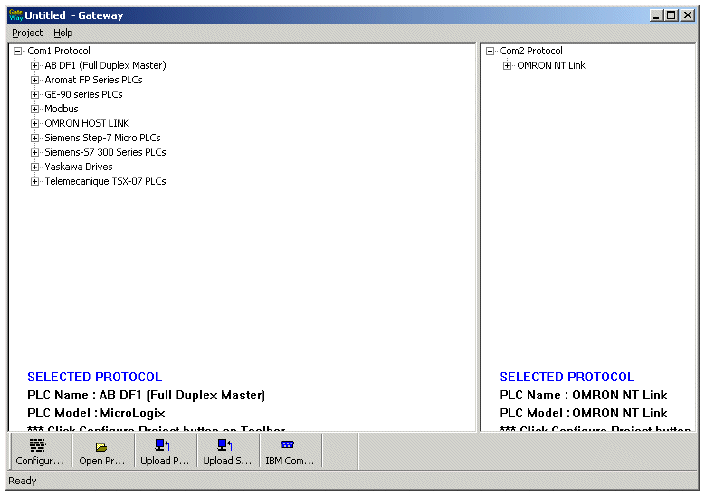Select Siemens Step-7 Micro PLCs entry
Viewport: 703px width, 494px height.
pyautogui.click(x=102, y=138)
